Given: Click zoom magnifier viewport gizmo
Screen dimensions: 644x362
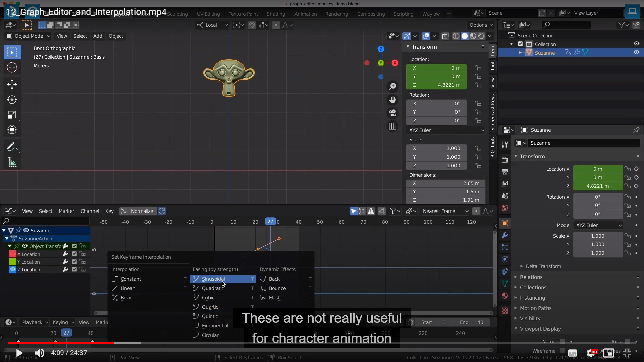Looking at the screenshot, I should pyautogui.click(x=392, y=86).
